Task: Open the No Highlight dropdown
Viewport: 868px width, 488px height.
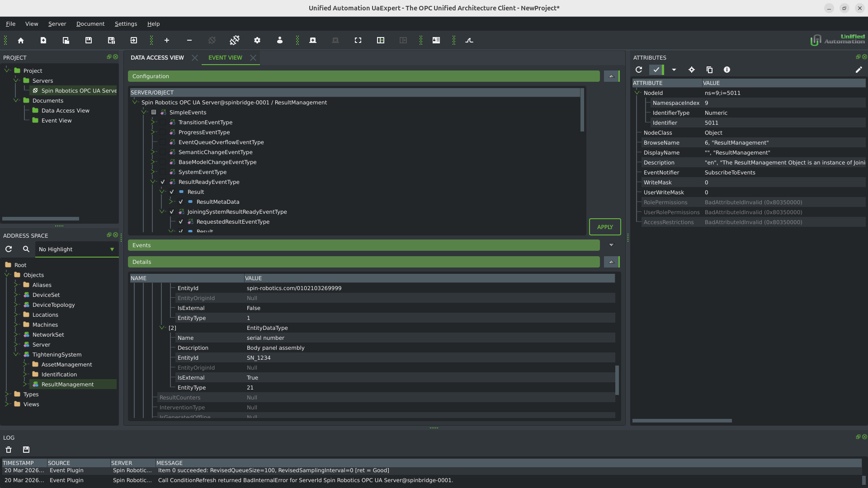Action: pyautogui.click(x=77, y=249)
